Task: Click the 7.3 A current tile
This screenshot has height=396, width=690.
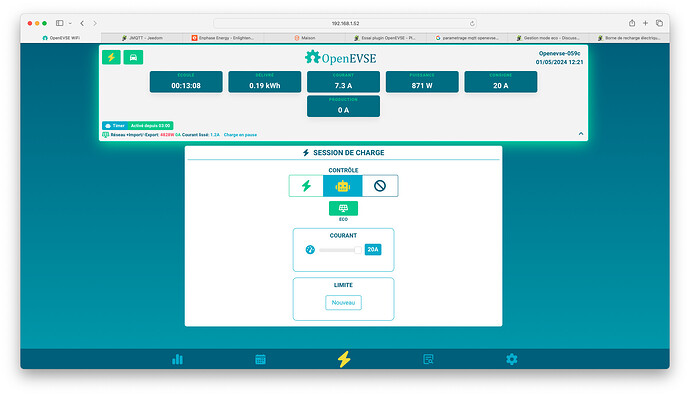Action: pos(343,82)
